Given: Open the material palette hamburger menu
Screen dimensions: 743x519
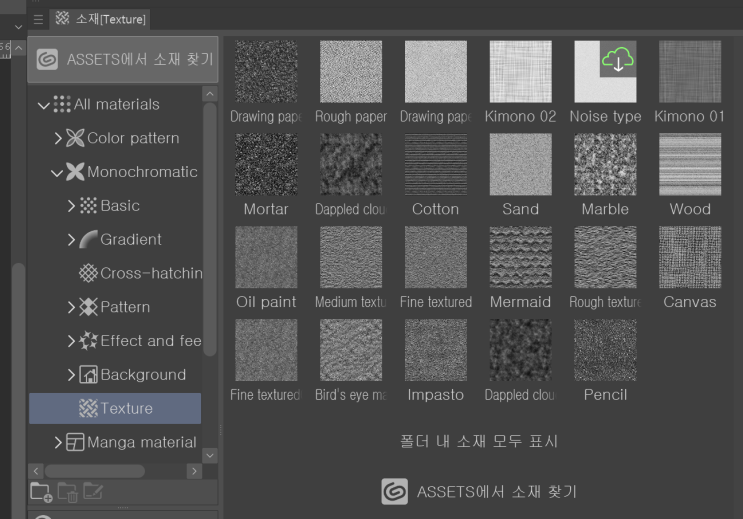Looking at the screenshot, I should coord(38,18).
